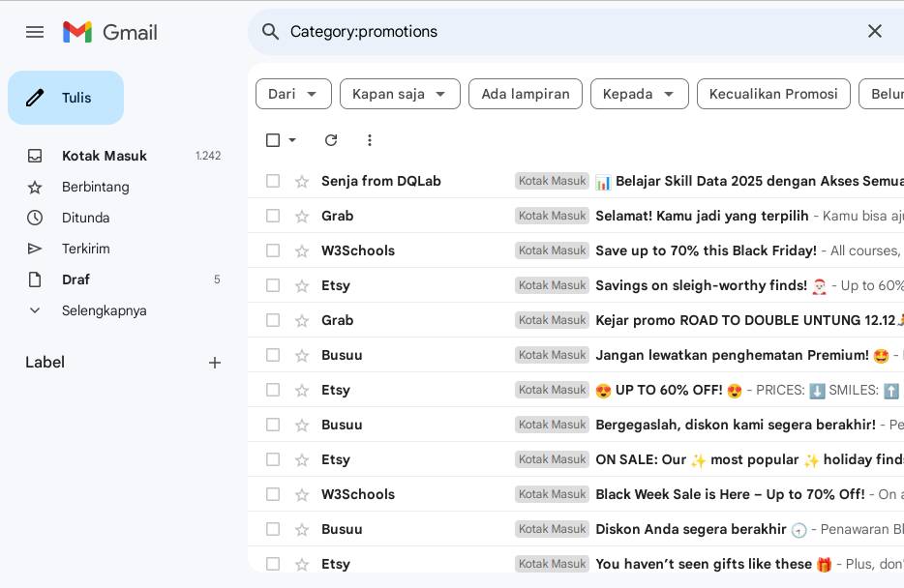The height and width of the screenshot is (588, 904).
Task: Click the Berbintang star icon in sidebar
Action: click(x=35, y=187)
